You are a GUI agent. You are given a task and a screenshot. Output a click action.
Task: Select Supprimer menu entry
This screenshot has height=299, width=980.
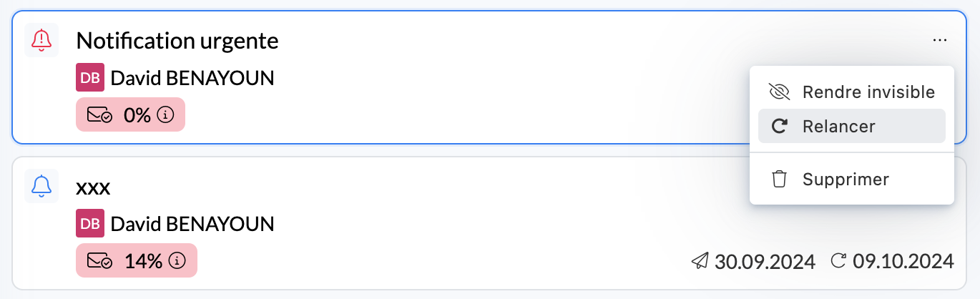click(x=846, y=179)
